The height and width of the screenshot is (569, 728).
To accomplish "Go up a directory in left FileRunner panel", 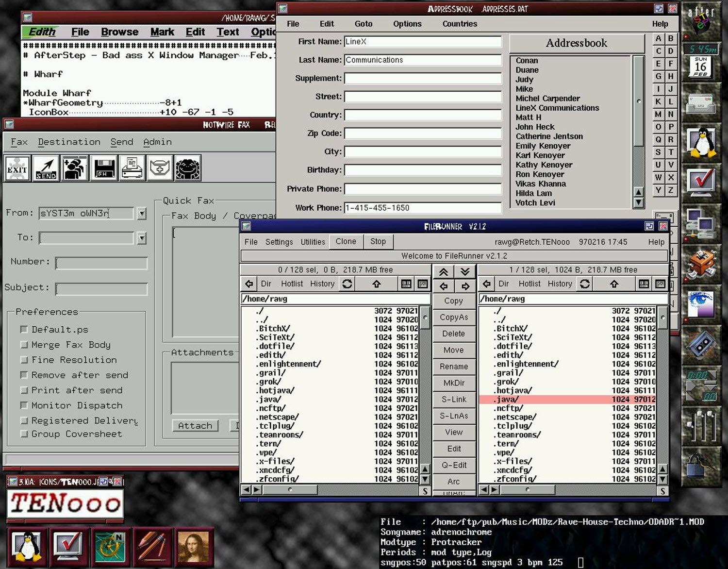I will coord(376,284).
